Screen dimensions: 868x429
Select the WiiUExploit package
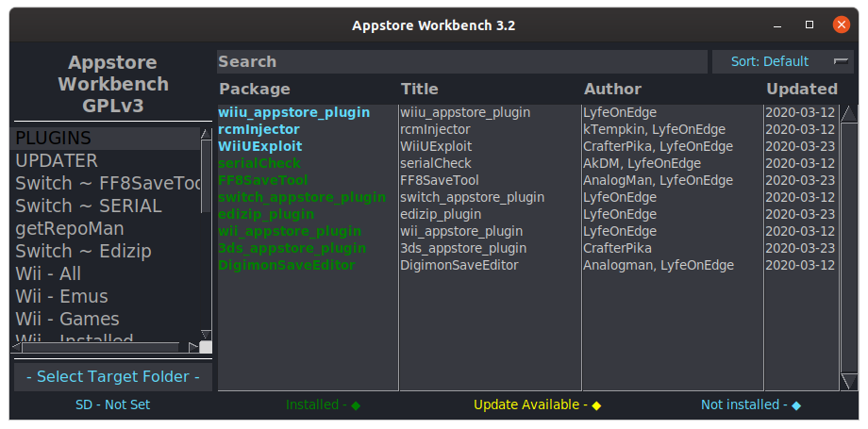[x=260, y=147]
